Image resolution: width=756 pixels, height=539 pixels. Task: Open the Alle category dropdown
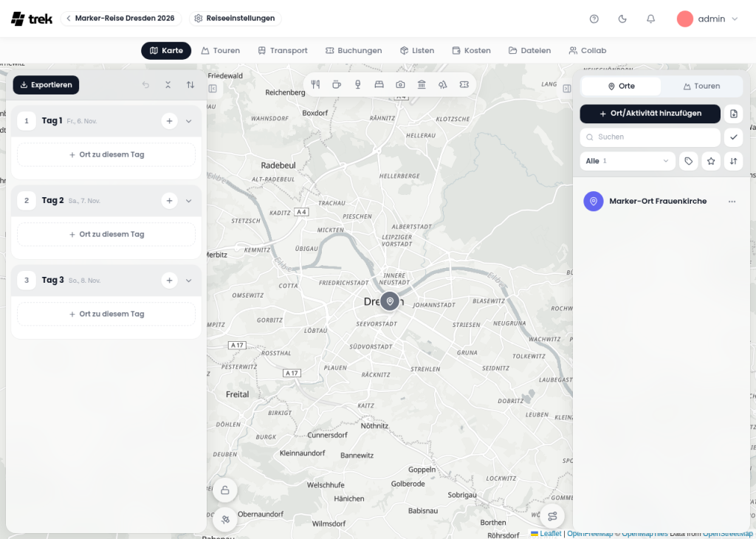[628, 161]
